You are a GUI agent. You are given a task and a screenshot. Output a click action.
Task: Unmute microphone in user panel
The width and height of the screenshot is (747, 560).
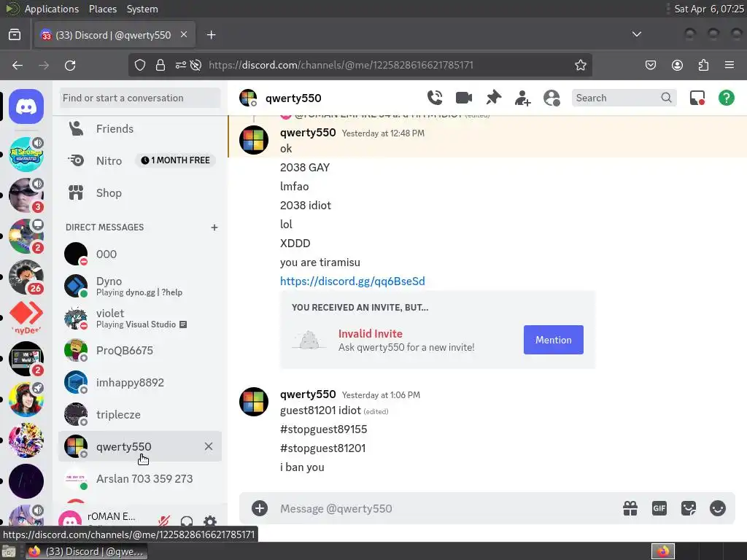164,521
